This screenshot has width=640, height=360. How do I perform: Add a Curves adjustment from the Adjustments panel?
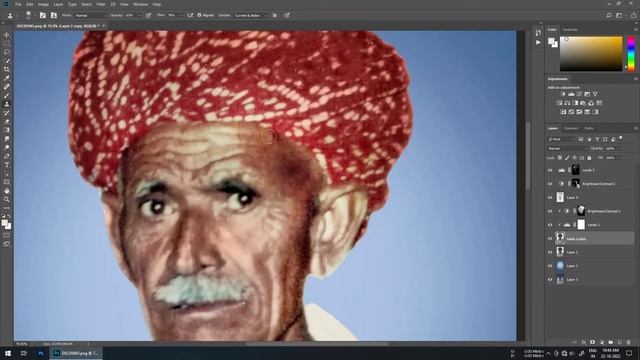(x=579, y=94)
